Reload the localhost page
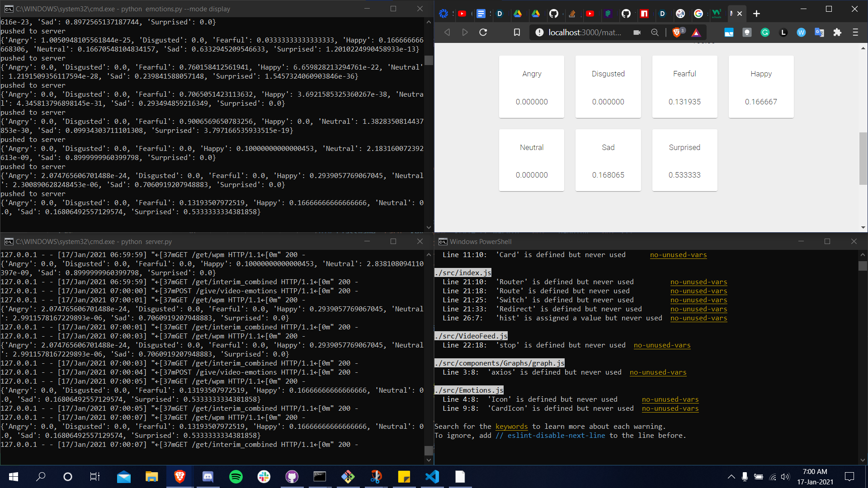 pyautogui.click(x=483, y=32)
